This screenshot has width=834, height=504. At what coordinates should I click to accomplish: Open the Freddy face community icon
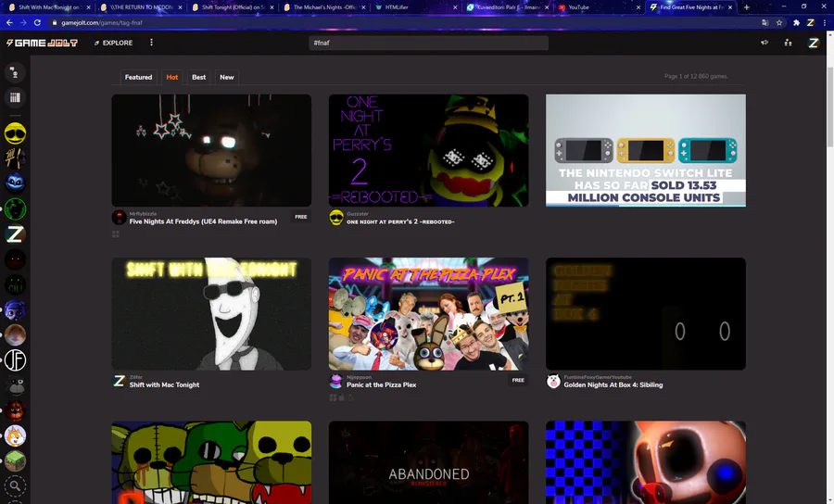tap(15, 411)
